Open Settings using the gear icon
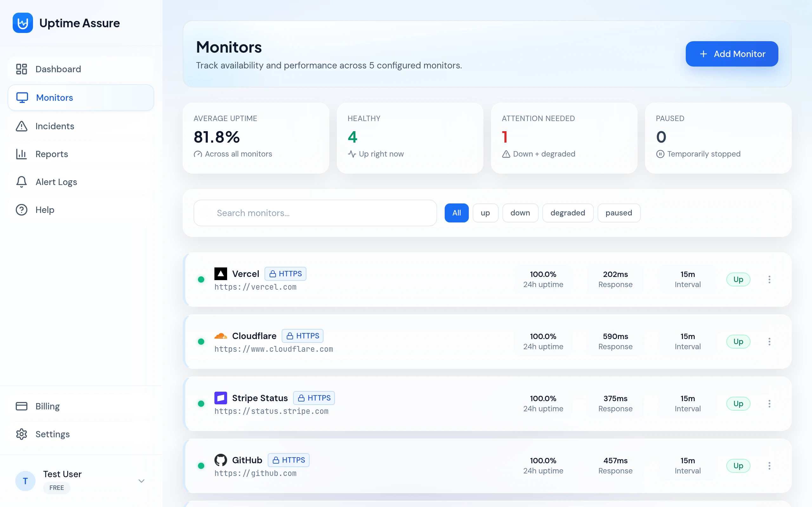 click(x=21, y=434)
